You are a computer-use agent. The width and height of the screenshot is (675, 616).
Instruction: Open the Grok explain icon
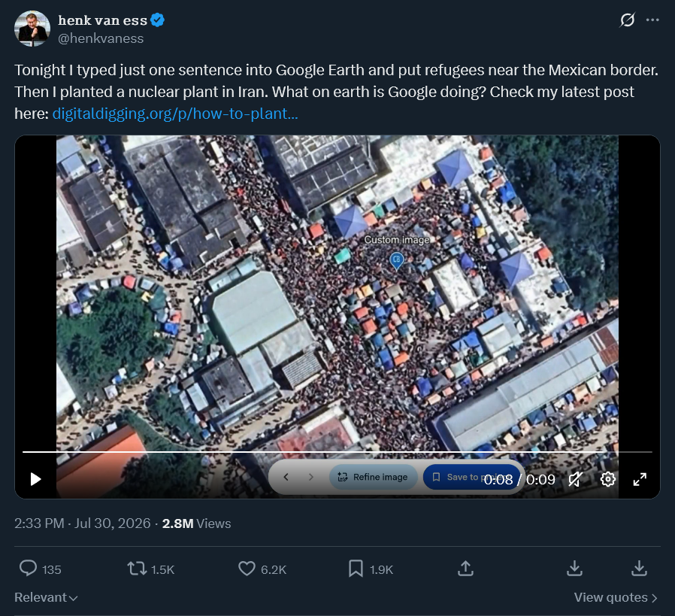pyautogui.click(x=627, y=20)
